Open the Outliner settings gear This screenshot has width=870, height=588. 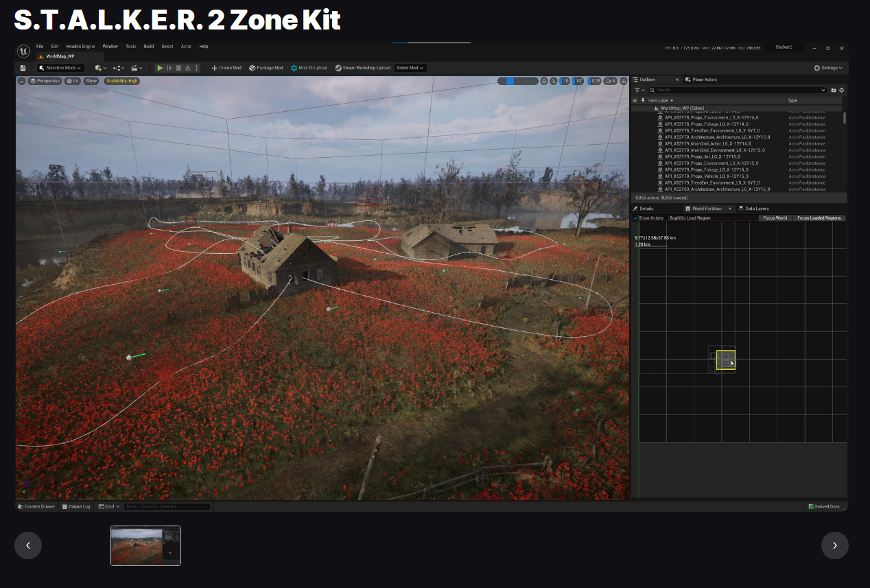[842, 90]
